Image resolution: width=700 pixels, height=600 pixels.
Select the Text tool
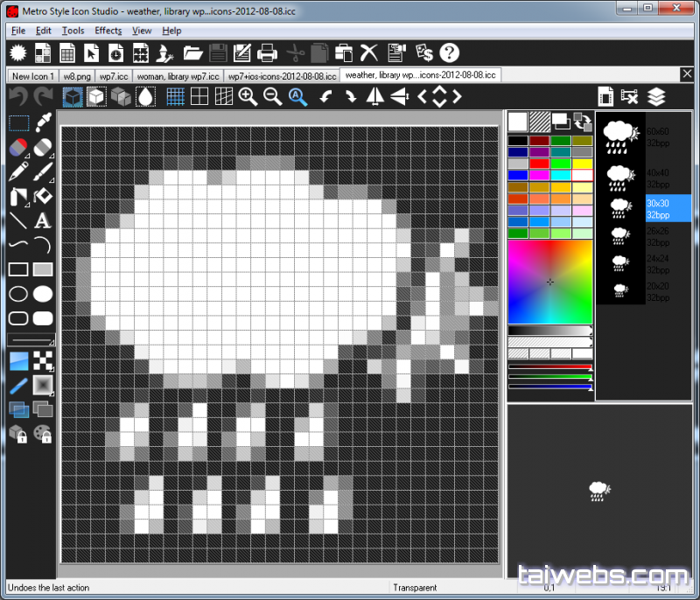pyautogui.click(x=43, y=220)
